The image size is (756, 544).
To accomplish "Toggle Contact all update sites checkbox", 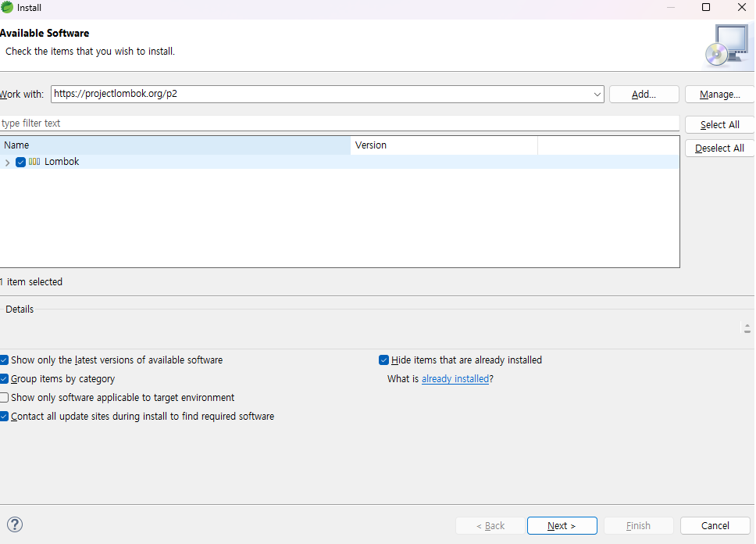I will [x=5, y=416].
